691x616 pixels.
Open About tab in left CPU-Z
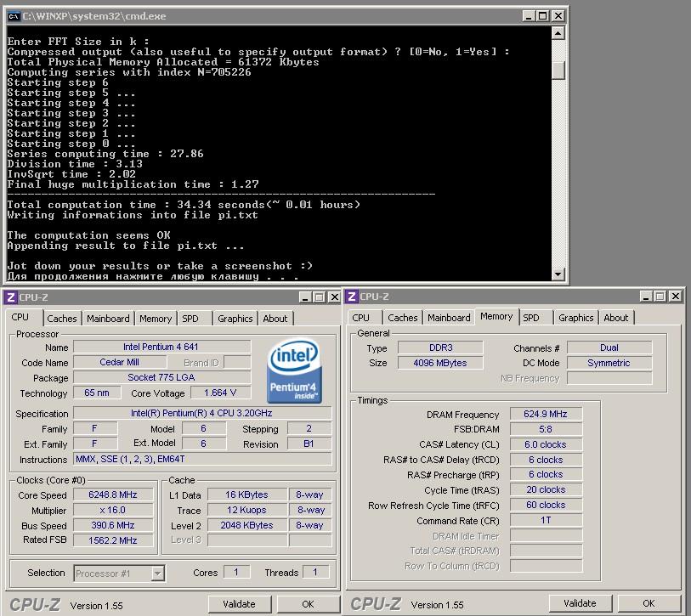click(275, 319)
